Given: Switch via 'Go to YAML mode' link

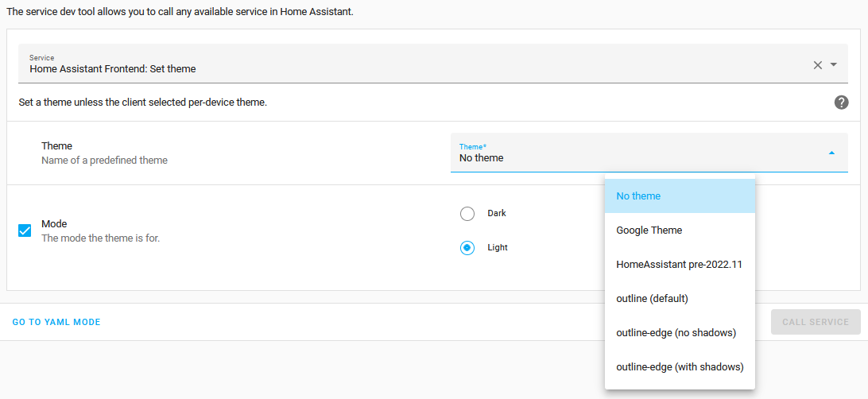Looking at the screenshot, I should (x=56, y=322).
